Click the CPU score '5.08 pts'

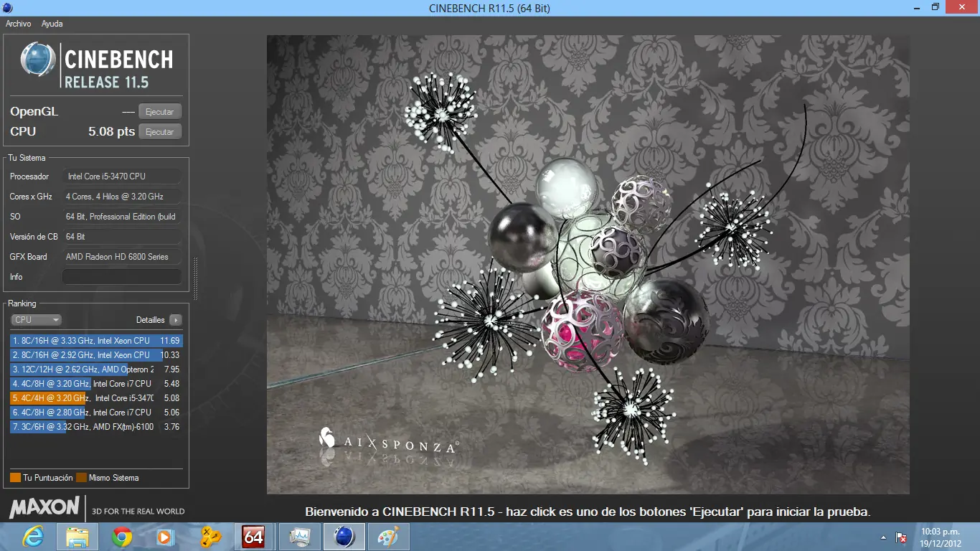pos(111,132)
